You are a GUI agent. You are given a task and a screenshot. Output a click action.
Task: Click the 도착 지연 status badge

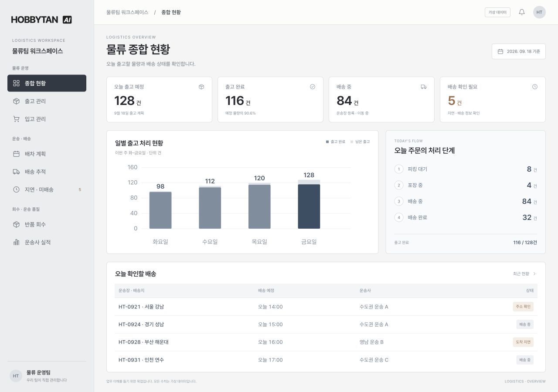(x=523, y=342)
